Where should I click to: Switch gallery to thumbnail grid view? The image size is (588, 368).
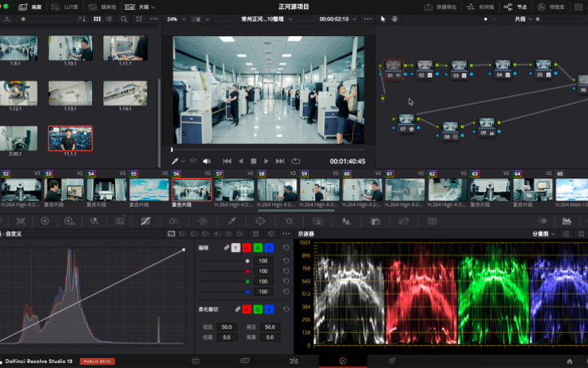pos(97,19)
